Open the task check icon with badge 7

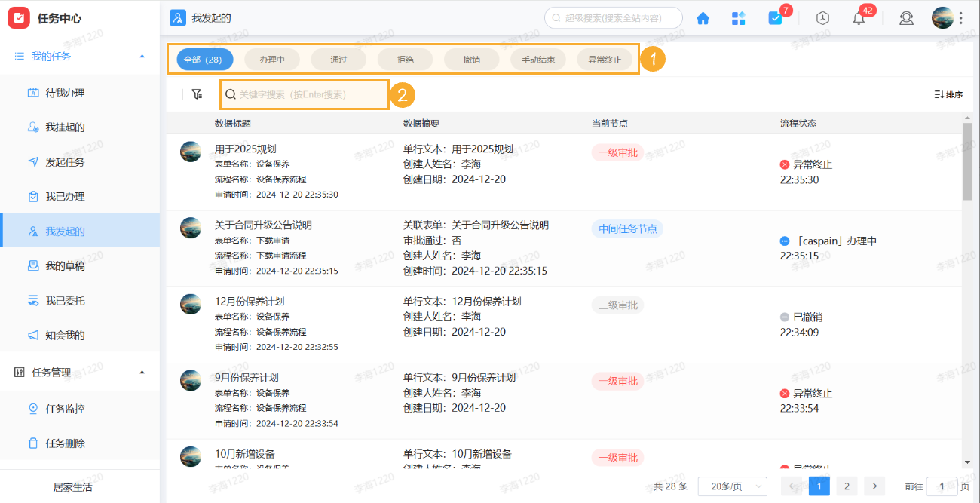coord(776,17)
